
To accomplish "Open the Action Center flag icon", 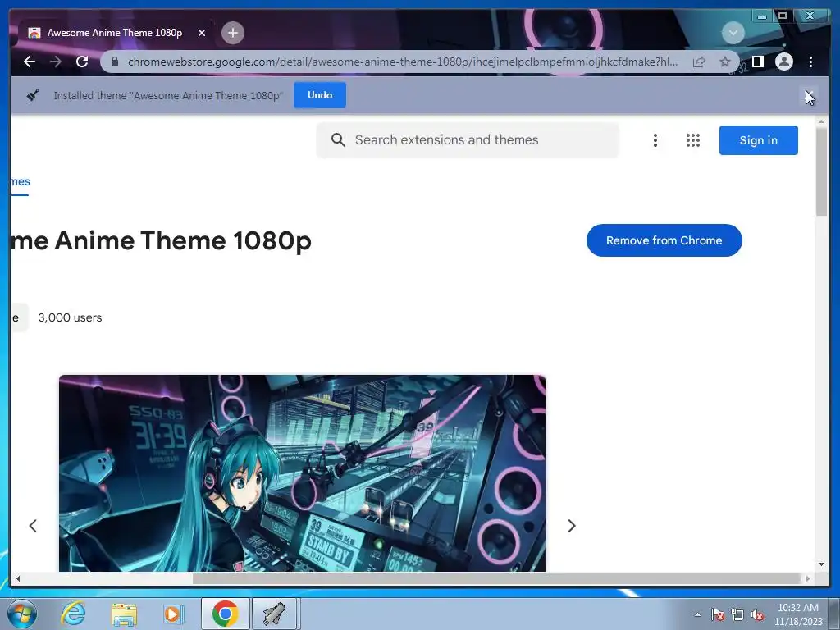I will (717, 614).
